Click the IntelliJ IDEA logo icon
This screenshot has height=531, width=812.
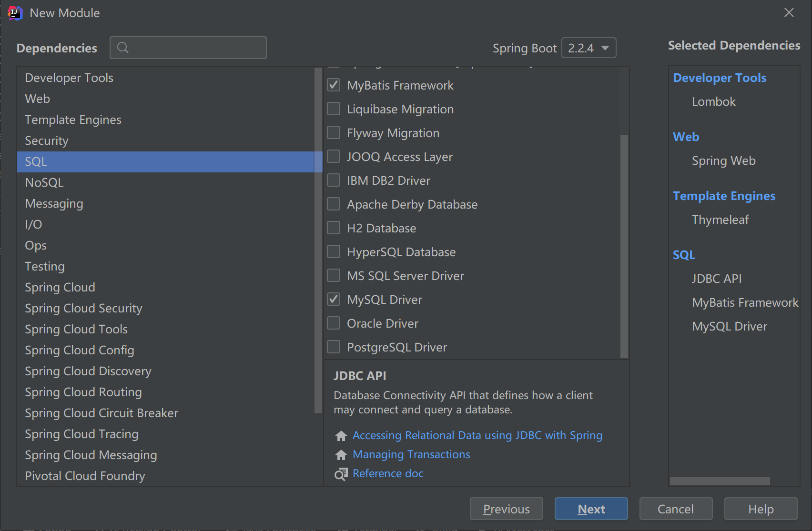15,13
